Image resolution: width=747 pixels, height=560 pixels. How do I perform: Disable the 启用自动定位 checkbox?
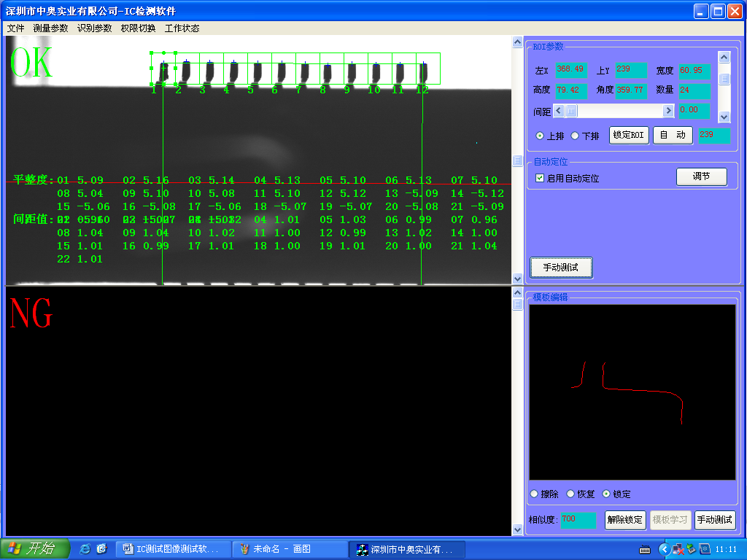coord(540,178)
